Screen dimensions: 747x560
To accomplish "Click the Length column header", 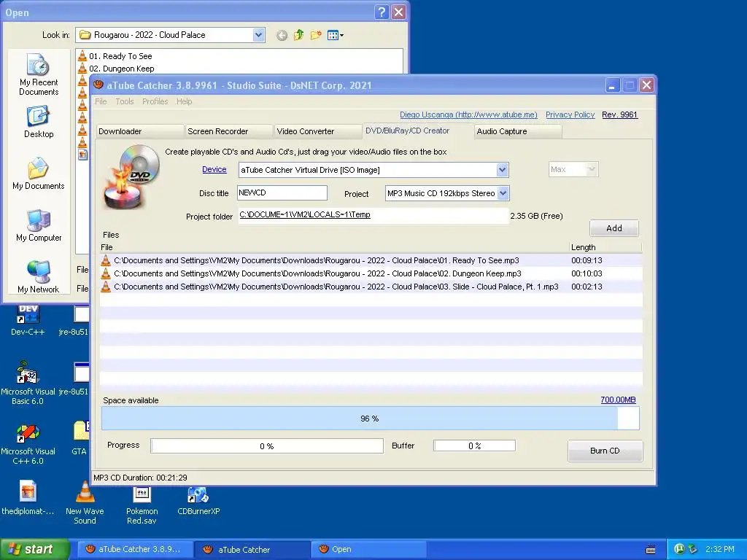I will [x=605, y=248].
